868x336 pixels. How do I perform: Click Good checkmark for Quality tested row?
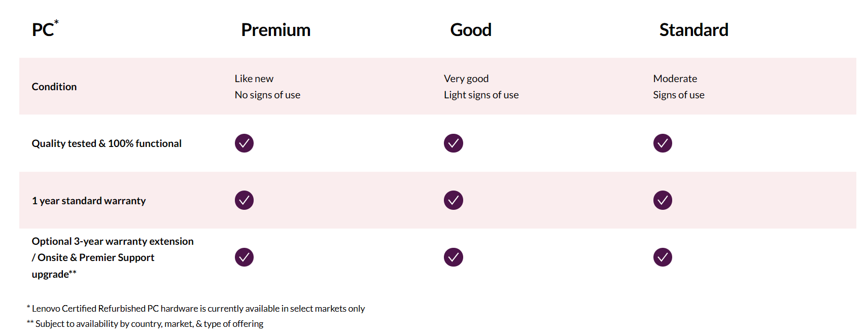tap(453, 143)
